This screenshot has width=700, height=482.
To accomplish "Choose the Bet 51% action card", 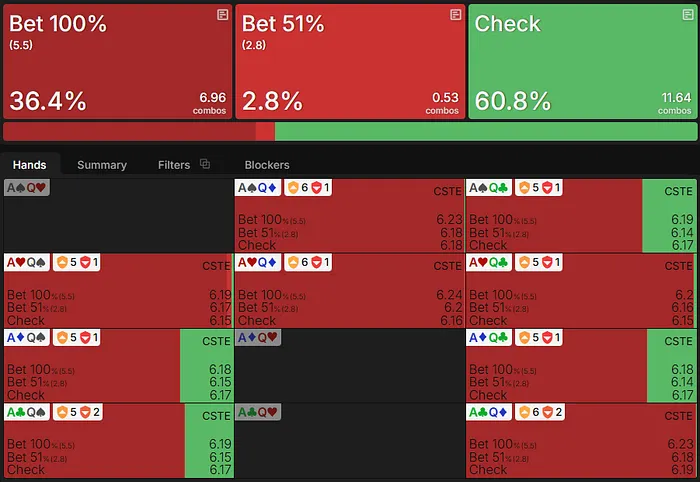I will 349,61.
